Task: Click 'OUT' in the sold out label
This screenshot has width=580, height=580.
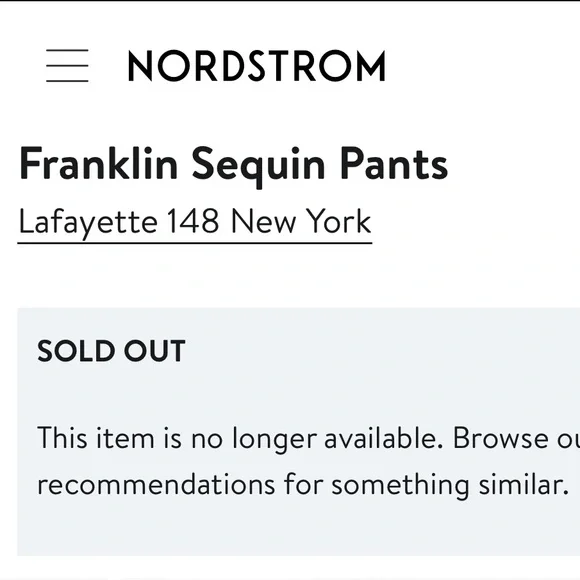Action: tap(155, 351)
